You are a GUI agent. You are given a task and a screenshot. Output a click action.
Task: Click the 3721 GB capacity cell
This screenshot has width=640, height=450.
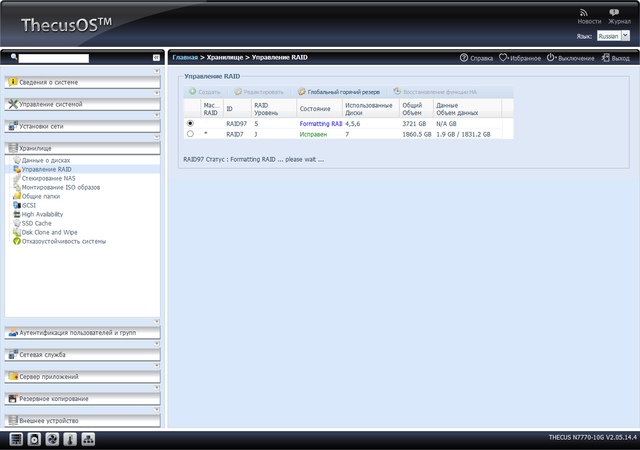414,123
